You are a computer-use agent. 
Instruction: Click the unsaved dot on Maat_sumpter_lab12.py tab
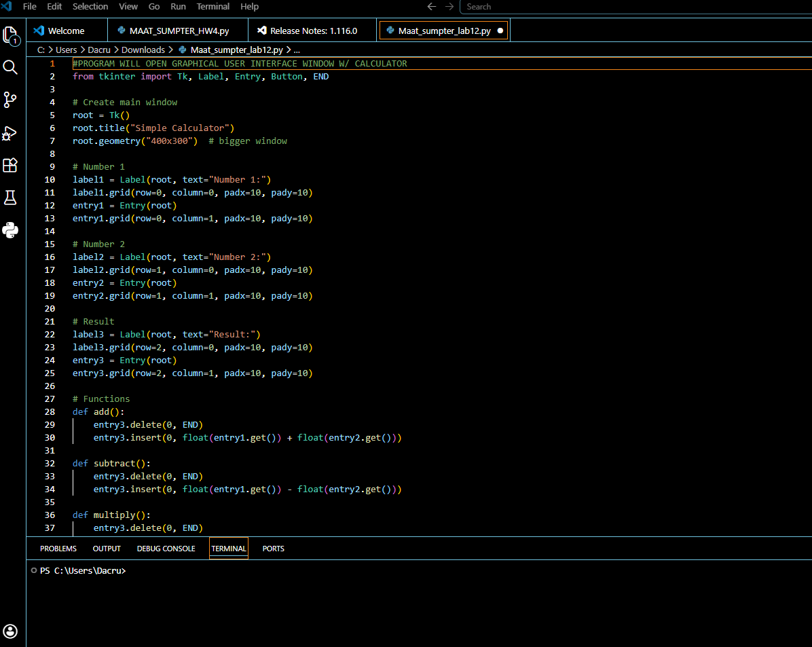500,31
